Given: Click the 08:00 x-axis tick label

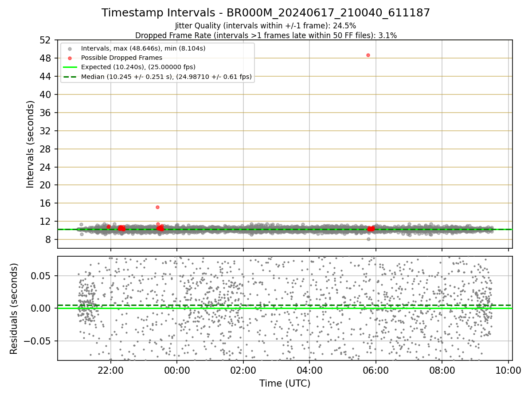Looking at the screenshot, I should coord(442,370).
